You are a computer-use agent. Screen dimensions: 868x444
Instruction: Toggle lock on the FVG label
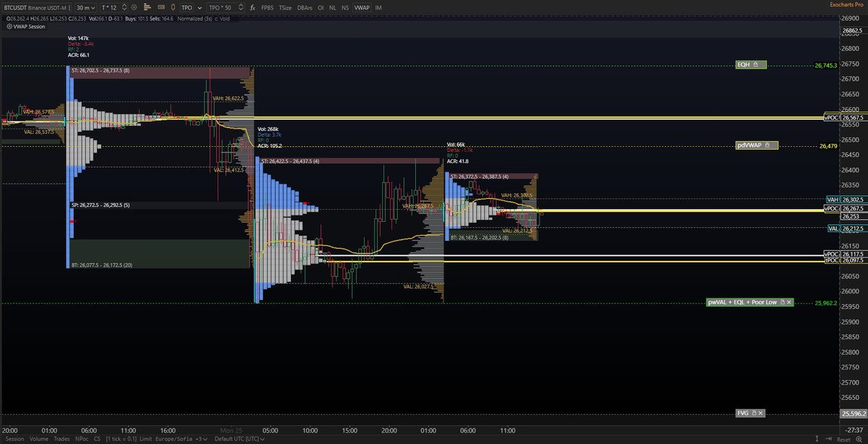pos(754,414)
